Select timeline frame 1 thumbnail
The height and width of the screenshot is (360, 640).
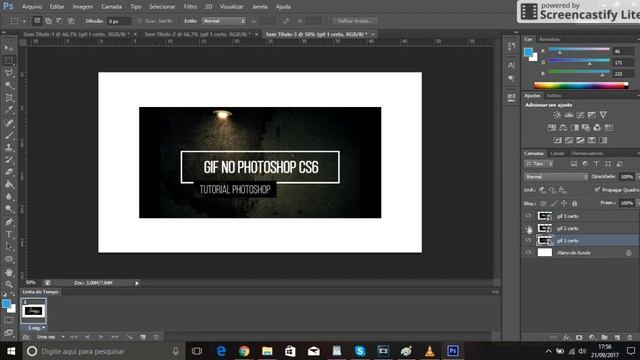tap(33, 311)
